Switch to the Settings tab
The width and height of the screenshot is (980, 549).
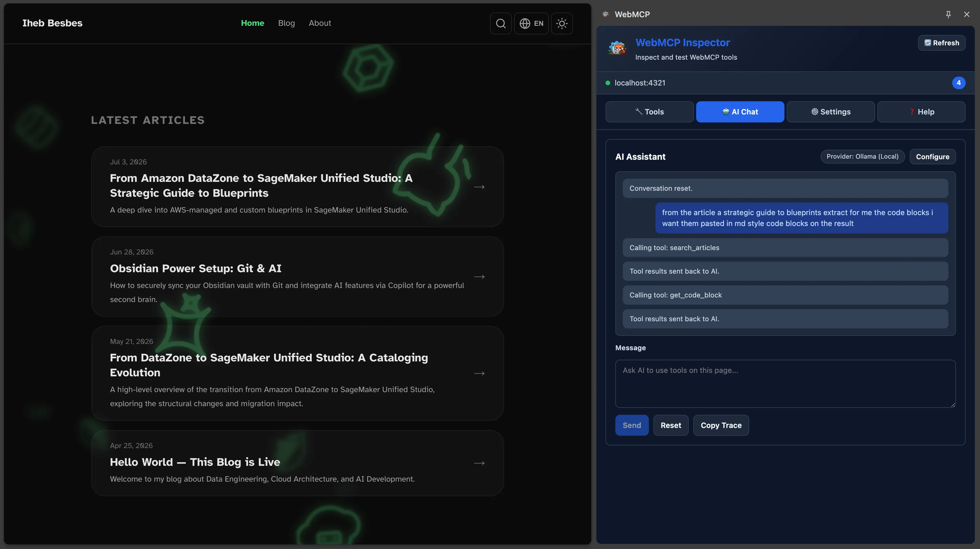(831, 112)
